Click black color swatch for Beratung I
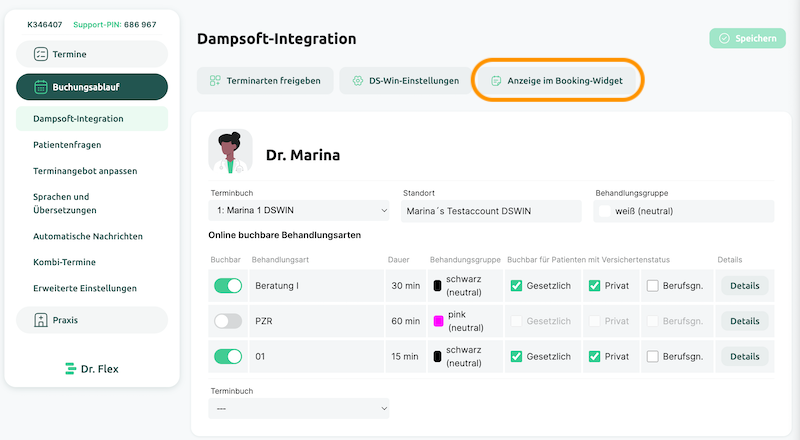The image size is (800, 440). (x=437, y=286)
